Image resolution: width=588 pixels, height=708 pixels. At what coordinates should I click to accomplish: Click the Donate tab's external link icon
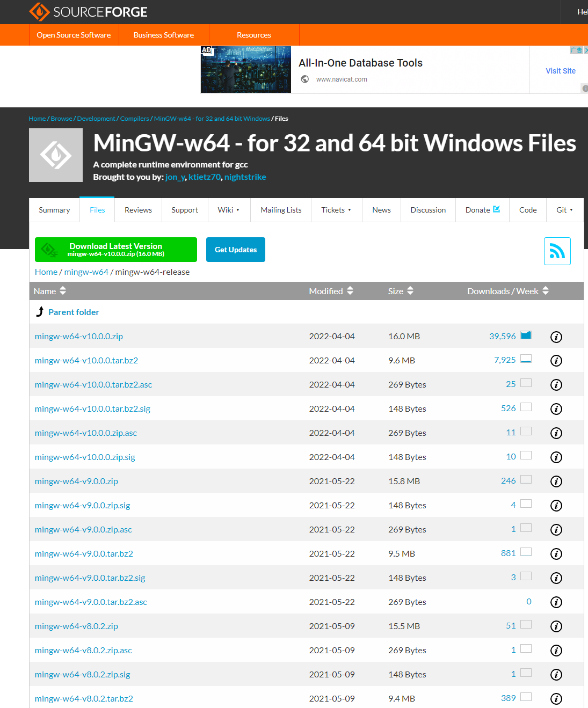click(497, 209)
